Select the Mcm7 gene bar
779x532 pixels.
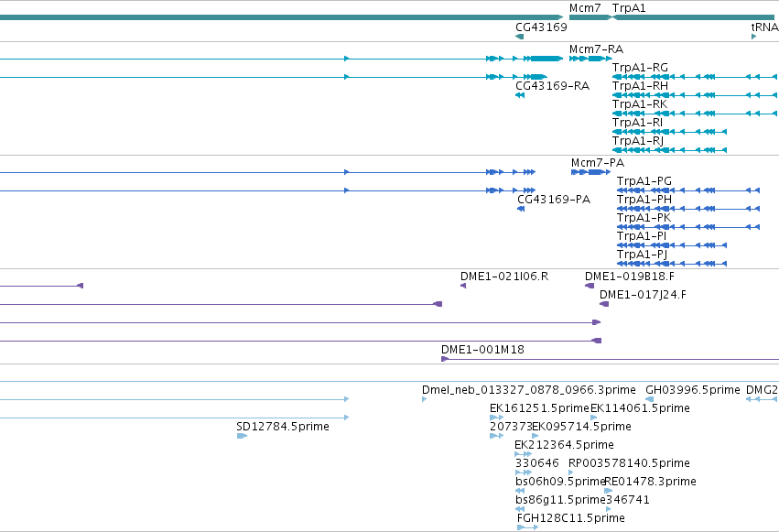pos(590,17)
